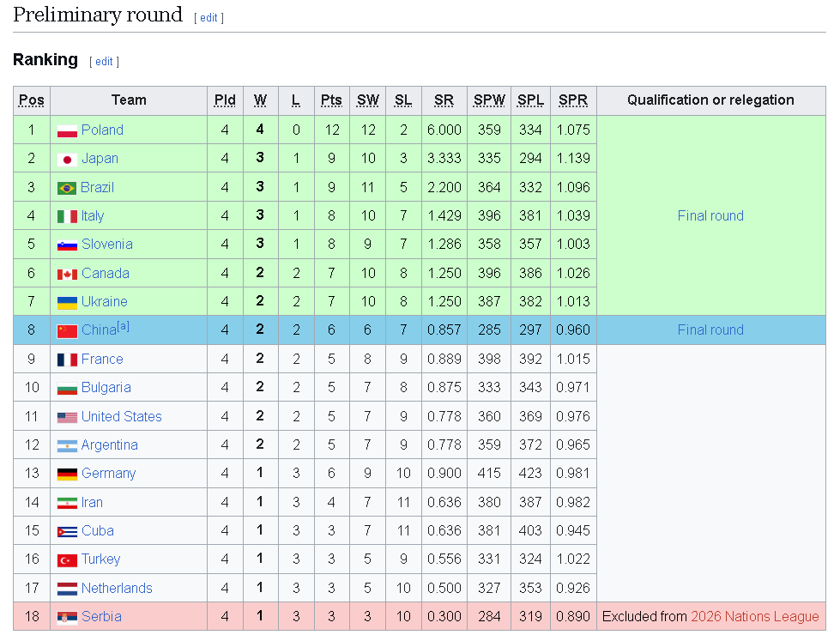Click the Netherlands flag icon
The image size is (840, 641).
pyautogui.click(x=67, y=589)
